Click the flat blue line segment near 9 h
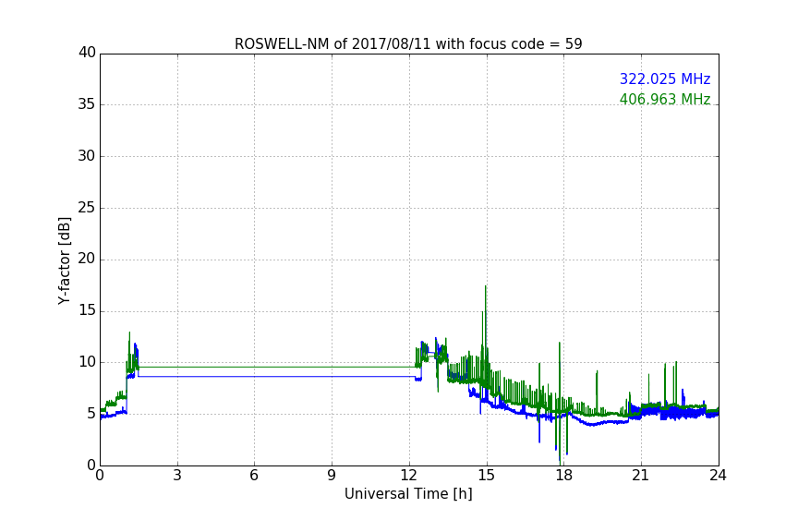This screenshot has width=798, height=532. 332,376
